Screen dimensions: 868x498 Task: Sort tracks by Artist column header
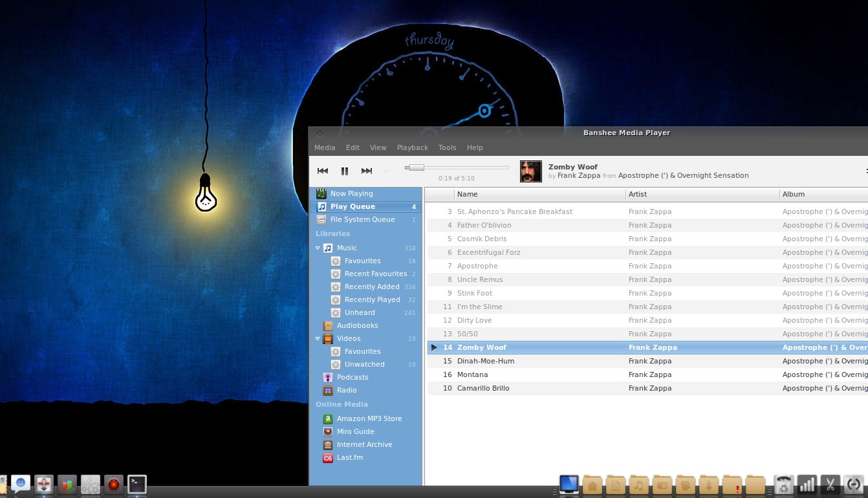pyautogui.click(x=702, y=194)
